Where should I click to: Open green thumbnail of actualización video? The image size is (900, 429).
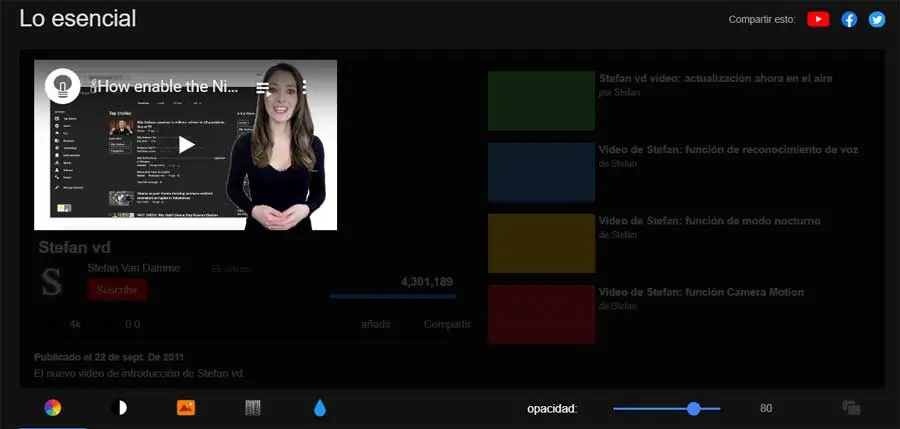coord(541,101)
